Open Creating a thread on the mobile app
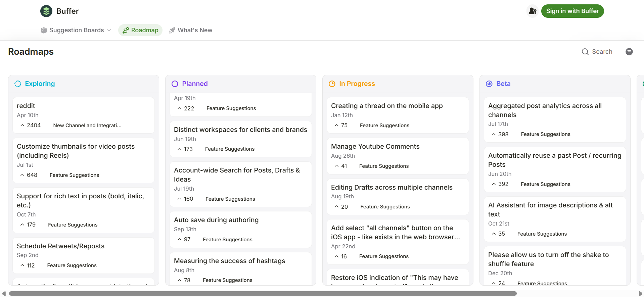The width and height of the screenshot is (644, 297). point(398,115)
